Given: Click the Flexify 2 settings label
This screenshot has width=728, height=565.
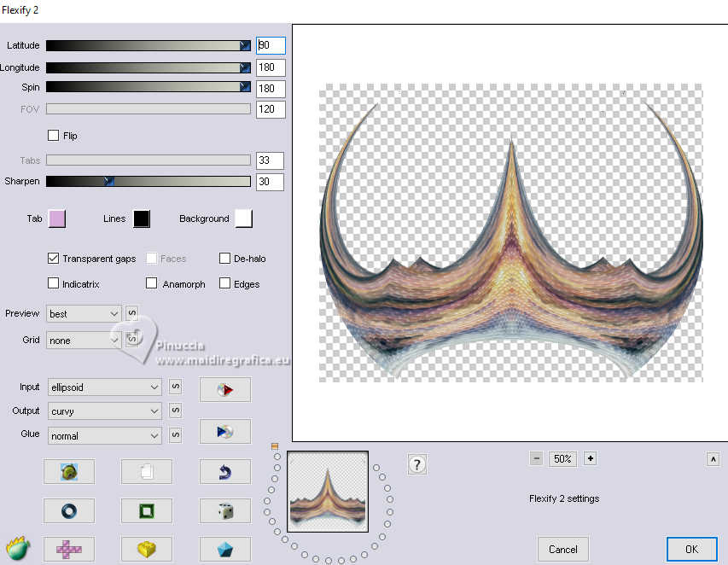Looking at the screenshot, I should click(x=564, y=498).
